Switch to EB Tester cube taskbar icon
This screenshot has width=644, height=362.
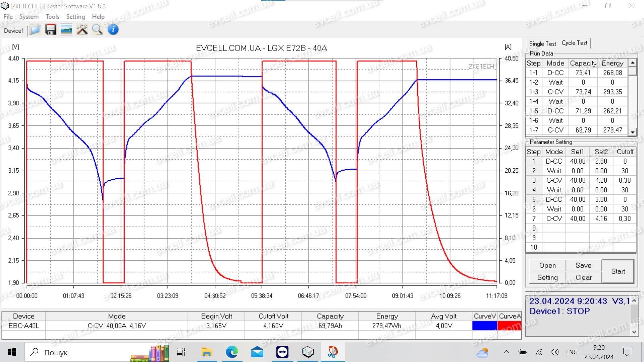coord(308,352)
